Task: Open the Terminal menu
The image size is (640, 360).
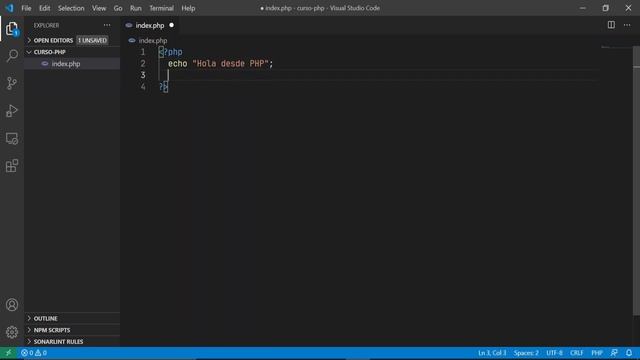Action: 161,8
